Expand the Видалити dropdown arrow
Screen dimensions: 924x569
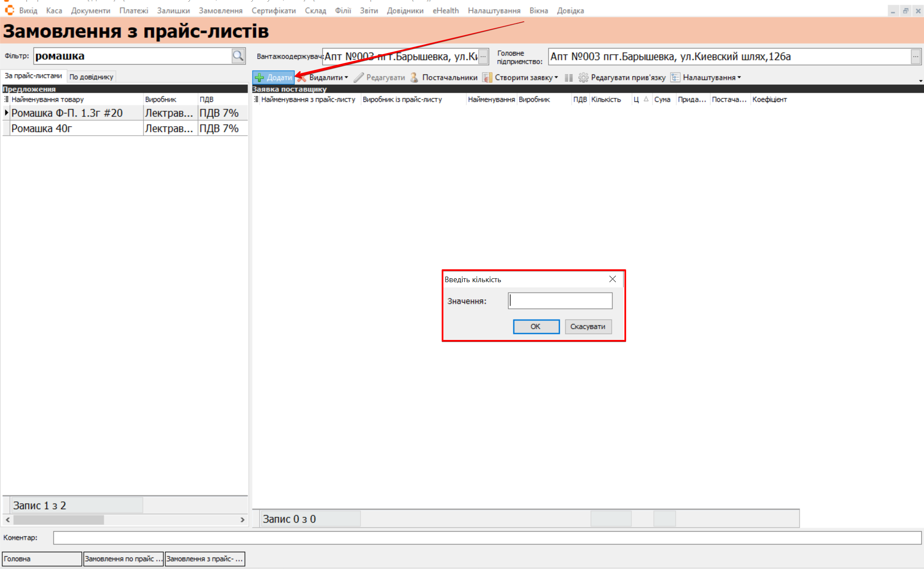[x=346, y=77]
